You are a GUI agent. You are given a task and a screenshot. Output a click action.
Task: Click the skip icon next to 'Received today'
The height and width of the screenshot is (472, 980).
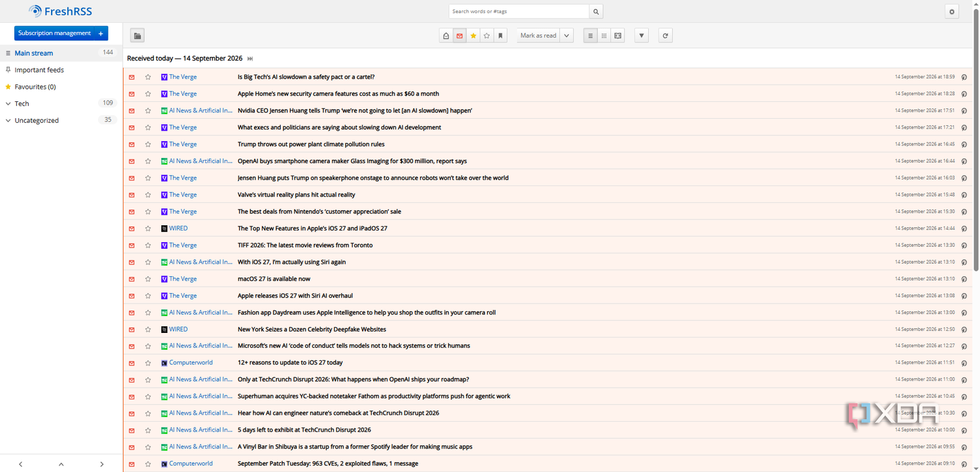(250, 59)
